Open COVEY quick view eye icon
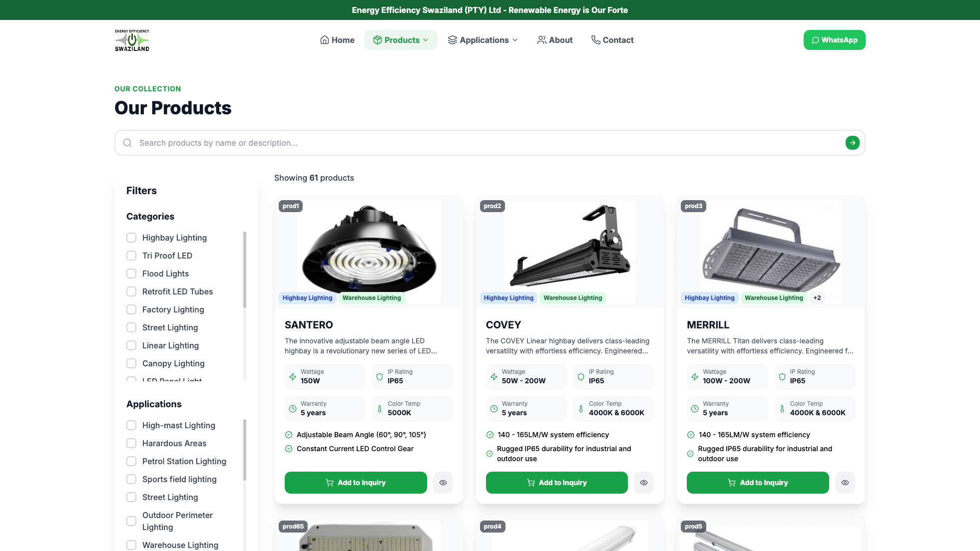980x551 pixels. (643, 483)
